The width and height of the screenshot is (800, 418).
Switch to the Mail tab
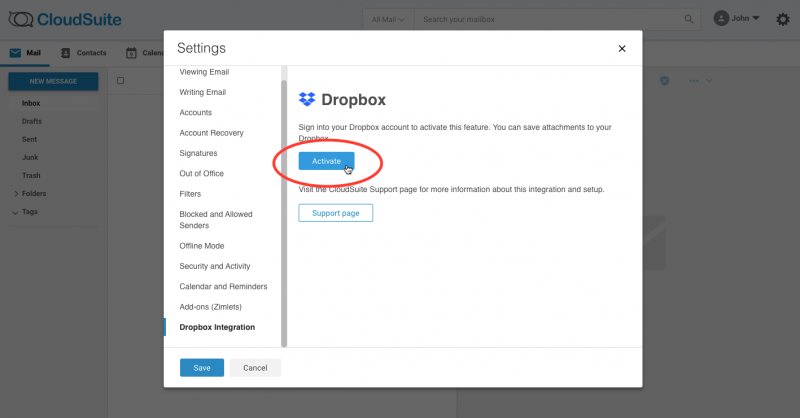(x=25, y=53)
